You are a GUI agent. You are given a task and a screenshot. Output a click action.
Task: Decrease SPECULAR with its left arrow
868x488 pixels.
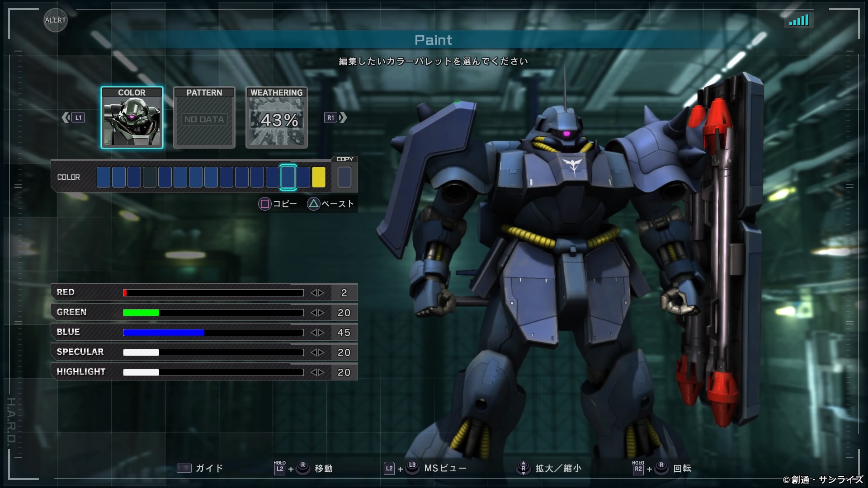314,352
